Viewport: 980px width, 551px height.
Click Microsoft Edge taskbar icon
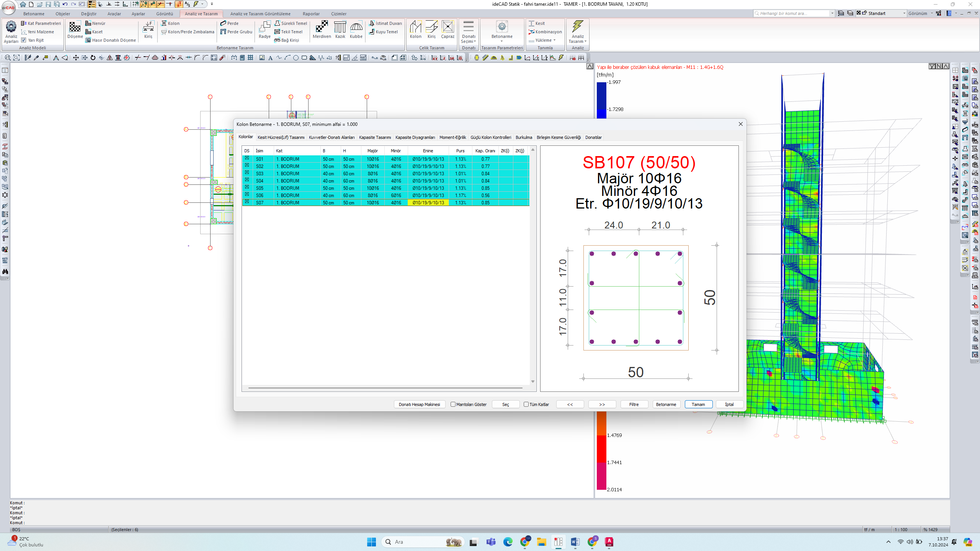pos(508,542)
